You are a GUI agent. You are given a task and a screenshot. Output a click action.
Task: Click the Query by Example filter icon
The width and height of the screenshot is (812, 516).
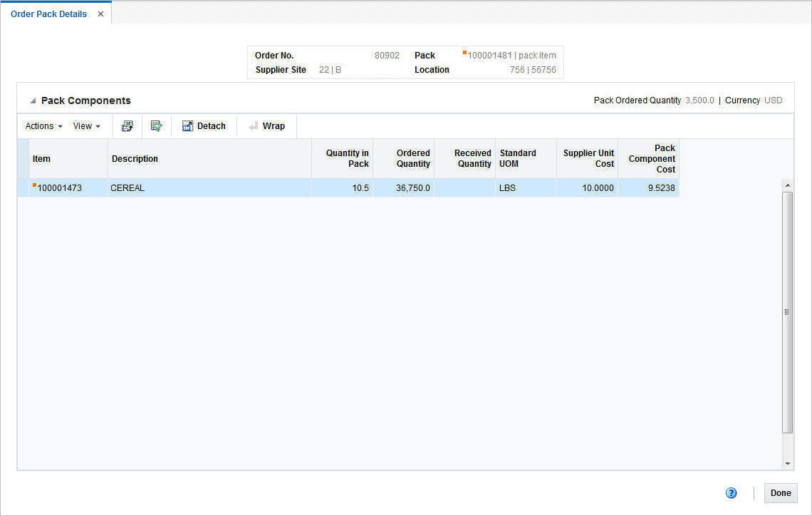(x=157, y=126)
